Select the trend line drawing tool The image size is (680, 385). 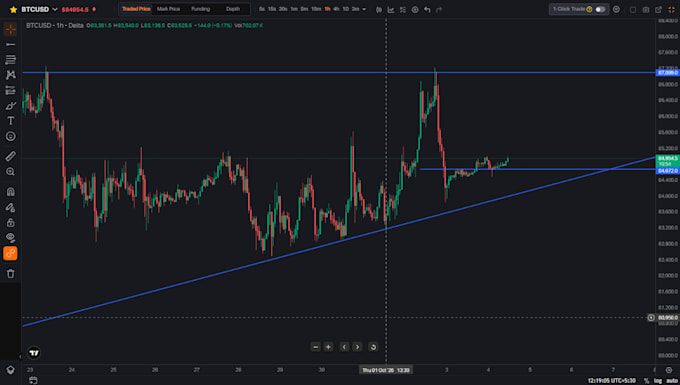10,44
